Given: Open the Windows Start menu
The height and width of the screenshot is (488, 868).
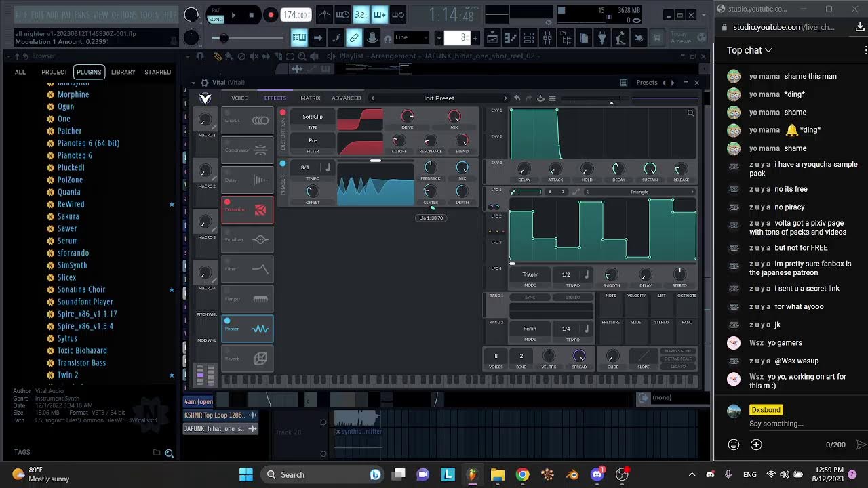Looking at the screenshot, I should coord(246,474).
